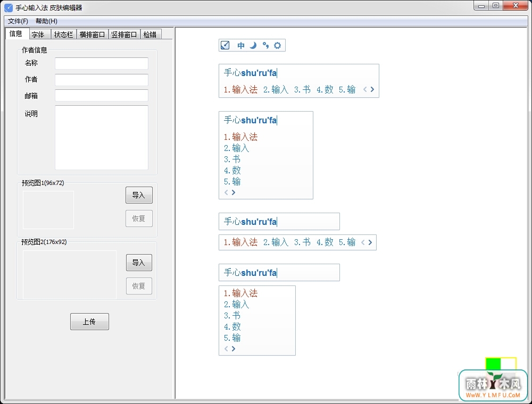The image size is (532, 404).
Task: Click 导入 button for 预览图1(96x72)
Action: point(139,195)
